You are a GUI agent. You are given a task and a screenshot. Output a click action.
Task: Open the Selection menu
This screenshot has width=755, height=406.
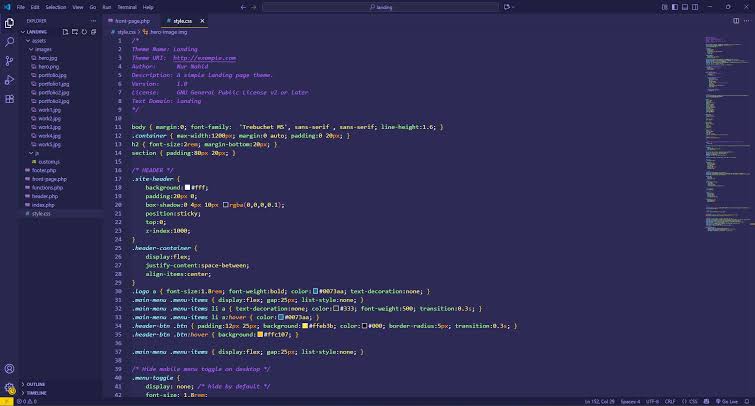[56, 7]
